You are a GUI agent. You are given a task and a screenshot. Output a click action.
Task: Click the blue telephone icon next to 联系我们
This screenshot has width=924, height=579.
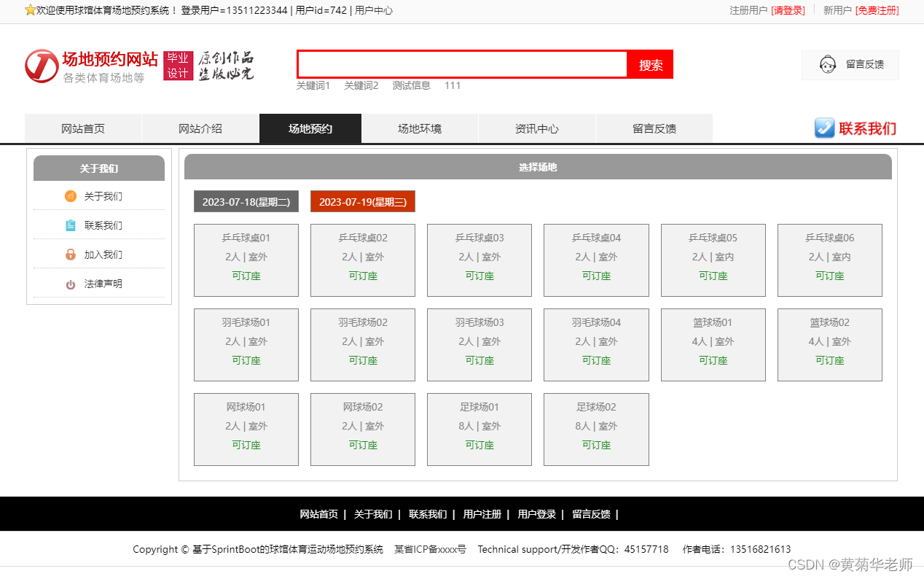824,128
